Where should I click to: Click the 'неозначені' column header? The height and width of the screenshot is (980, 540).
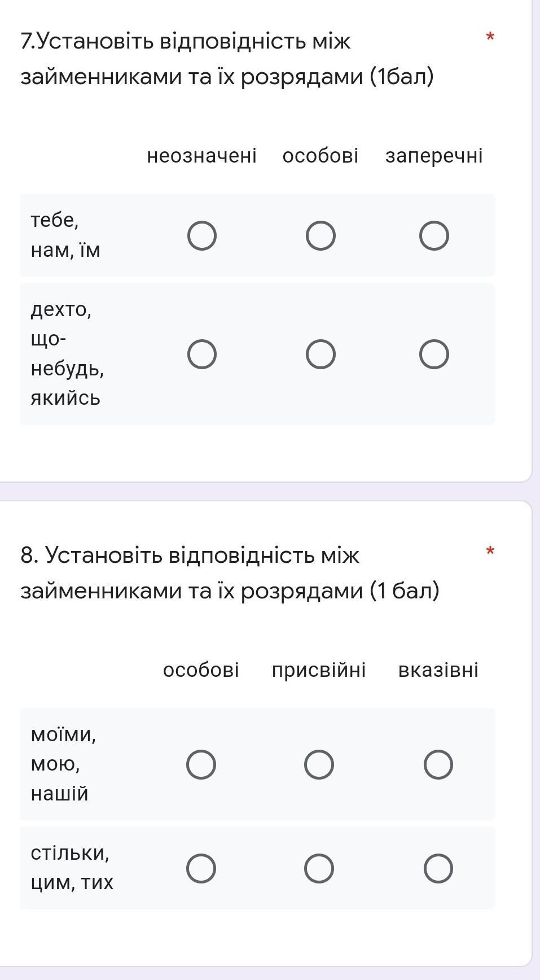point(201,156)
